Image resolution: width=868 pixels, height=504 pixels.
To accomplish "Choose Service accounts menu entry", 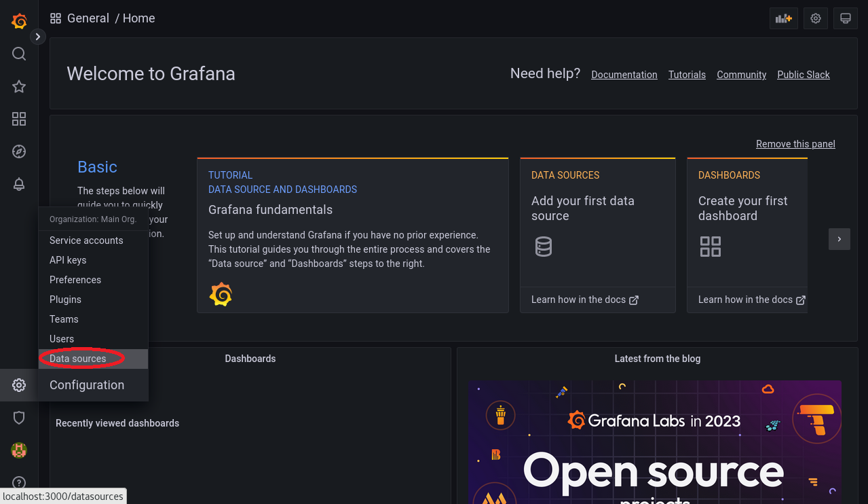I will point(86,240).
